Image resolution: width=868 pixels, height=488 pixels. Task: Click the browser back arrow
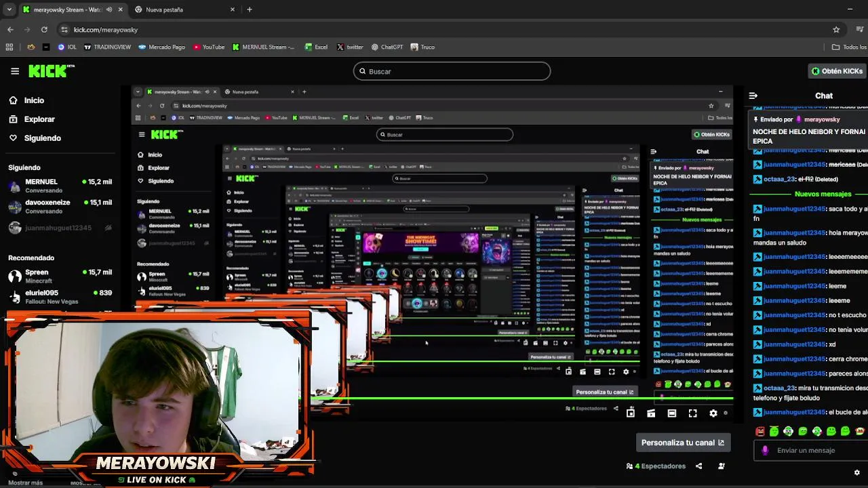(10, 30)
